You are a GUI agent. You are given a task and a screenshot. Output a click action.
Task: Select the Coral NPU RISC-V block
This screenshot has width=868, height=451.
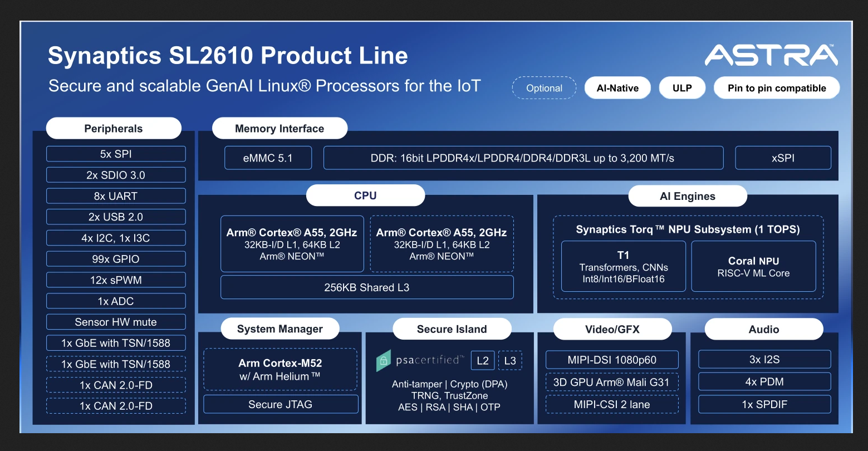[753, 266]
